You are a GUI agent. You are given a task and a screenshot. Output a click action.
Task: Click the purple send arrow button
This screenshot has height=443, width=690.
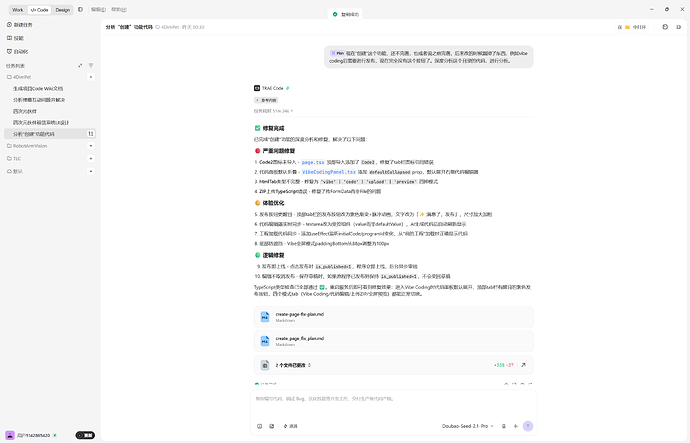(528, 426)
